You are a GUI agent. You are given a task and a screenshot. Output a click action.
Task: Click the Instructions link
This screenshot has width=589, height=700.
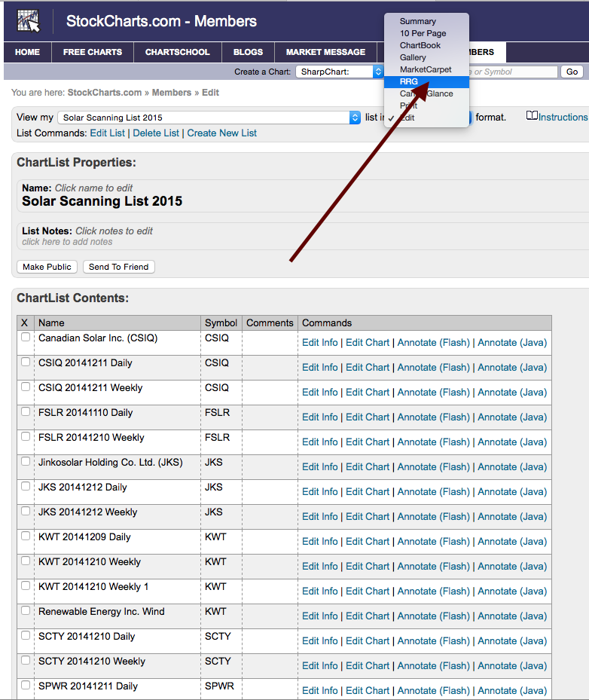pyautogui.click(x=563, y=118)
